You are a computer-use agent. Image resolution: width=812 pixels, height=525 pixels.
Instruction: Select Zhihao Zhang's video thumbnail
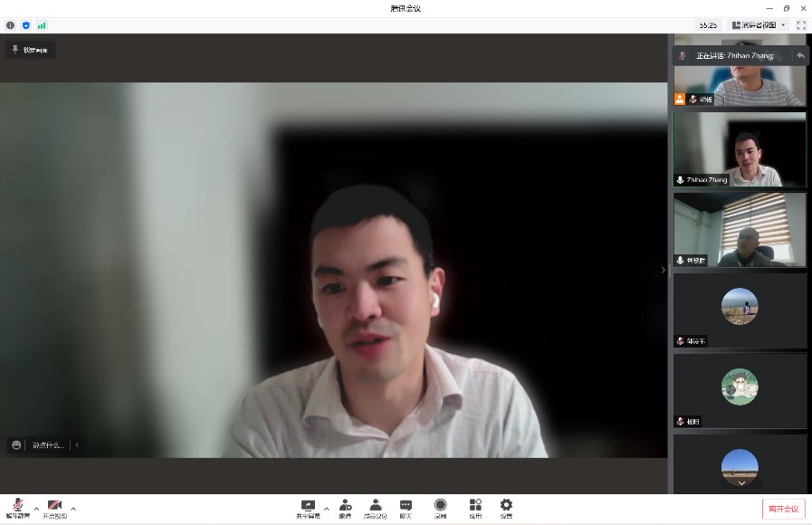(740, 149)
